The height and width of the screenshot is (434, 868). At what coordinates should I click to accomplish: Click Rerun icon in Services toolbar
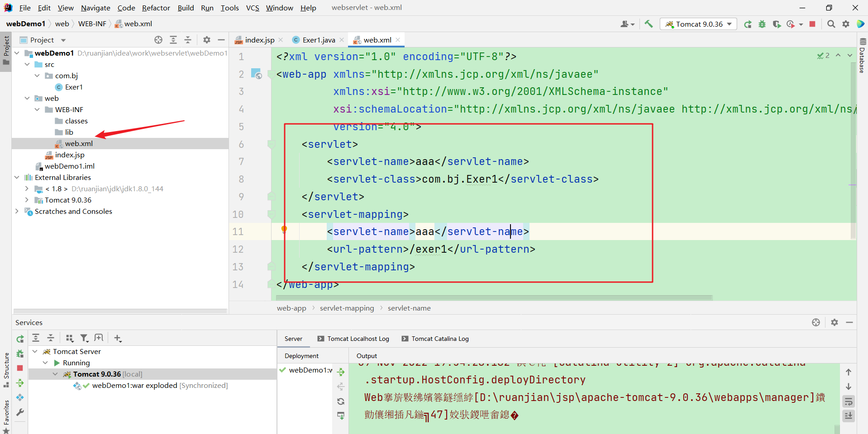tap(20, 339)
